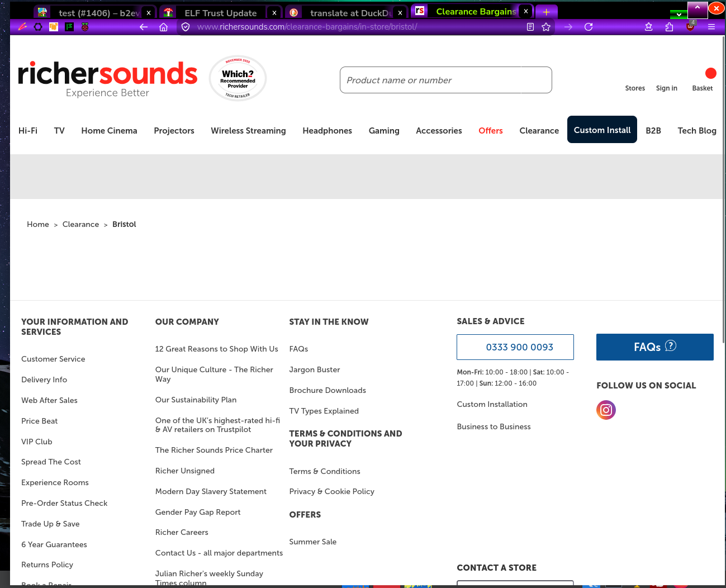This screenshot has height=588, width=726.
Task: Open the Raspberry Pi bookmark icon
Action: click(x=85, y=26)
